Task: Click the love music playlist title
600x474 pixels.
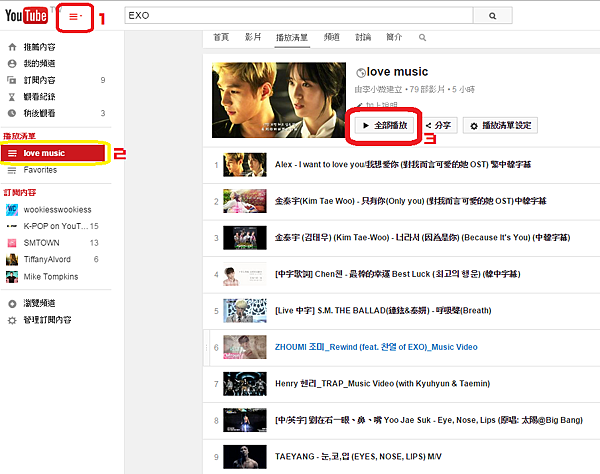Action: [x=397, y=72]
